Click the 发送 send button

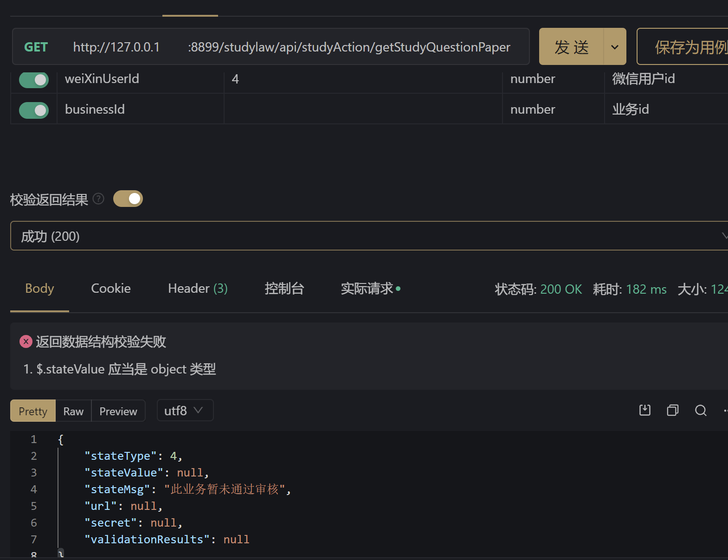click(571, 46)
